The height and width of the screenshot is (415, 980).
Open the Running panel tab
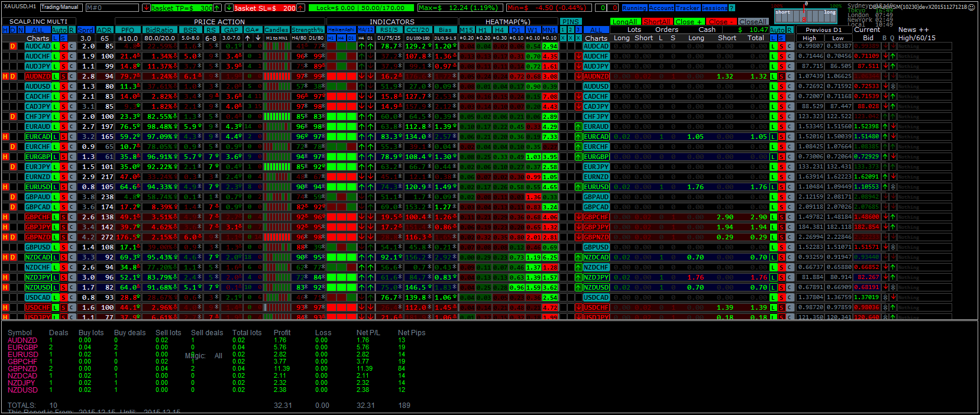pyautogui.click(x=635, y=8)
